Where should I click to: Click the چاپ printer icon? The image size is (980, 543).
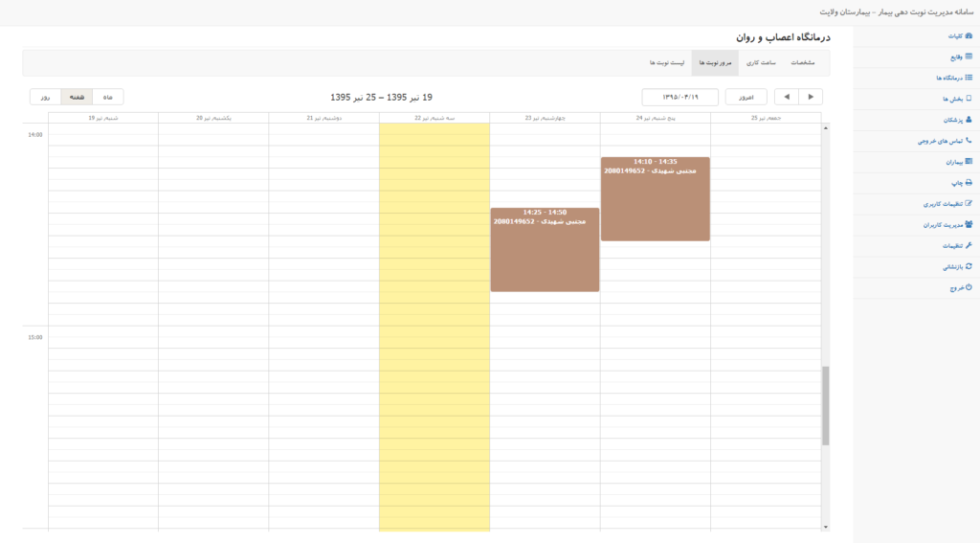click(x=969, y=183)
